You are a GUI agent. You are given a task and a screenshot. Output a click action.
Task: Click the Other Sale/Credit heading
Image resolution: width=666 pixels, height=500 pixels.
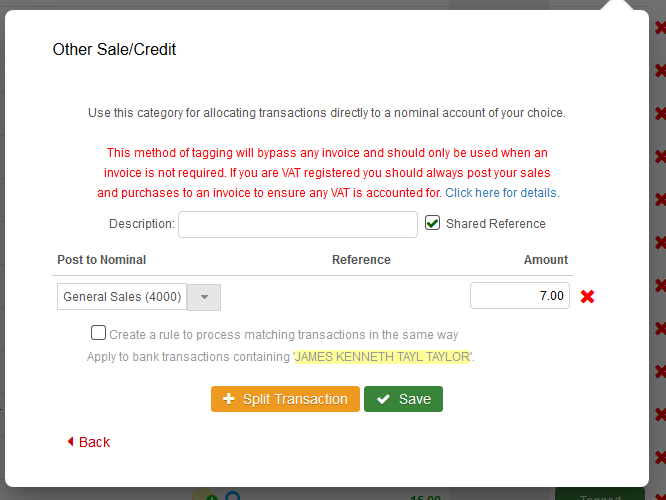[x=114, y=49]
